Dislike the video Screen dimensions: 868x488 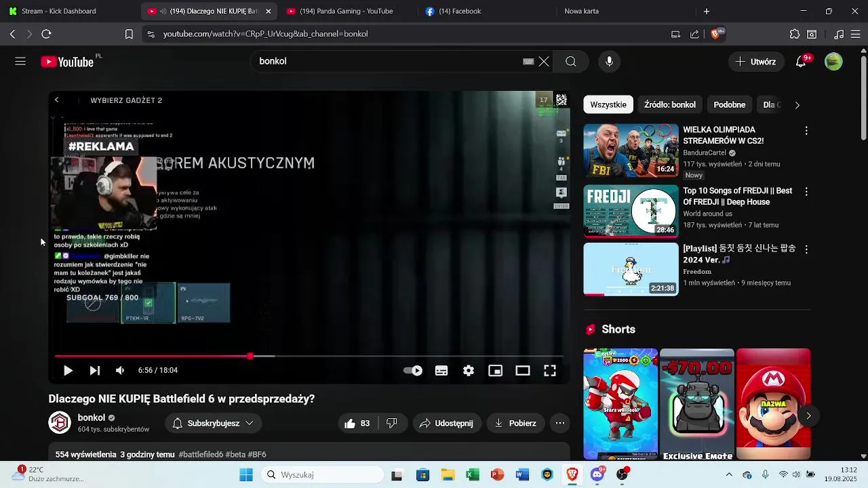point(391,423)
